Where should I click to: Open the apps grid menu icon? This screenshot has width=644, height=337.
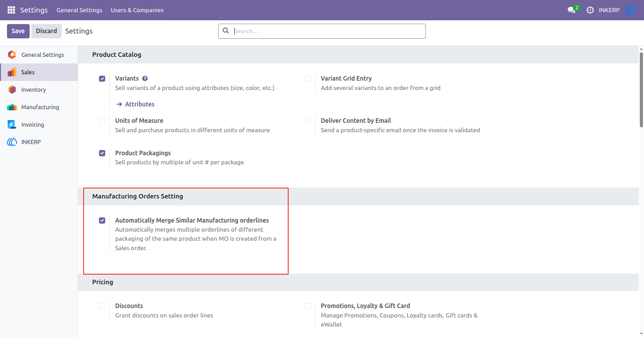[11, 10]
